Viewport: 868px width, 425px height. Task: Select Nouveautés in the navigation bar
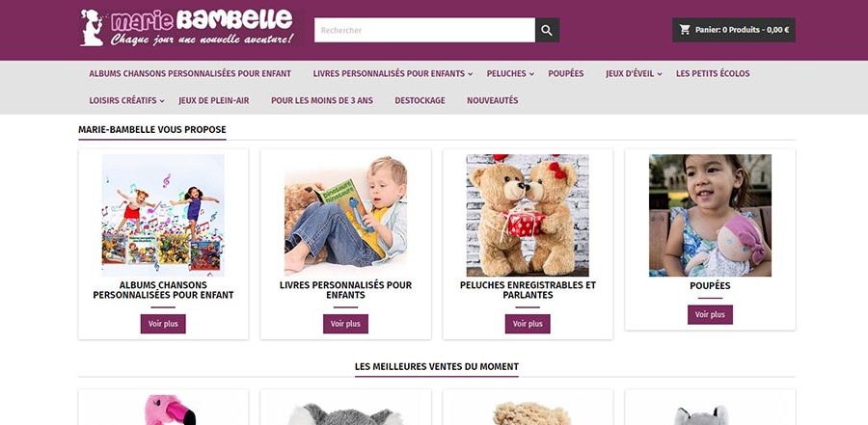click(x=492, y=101)
